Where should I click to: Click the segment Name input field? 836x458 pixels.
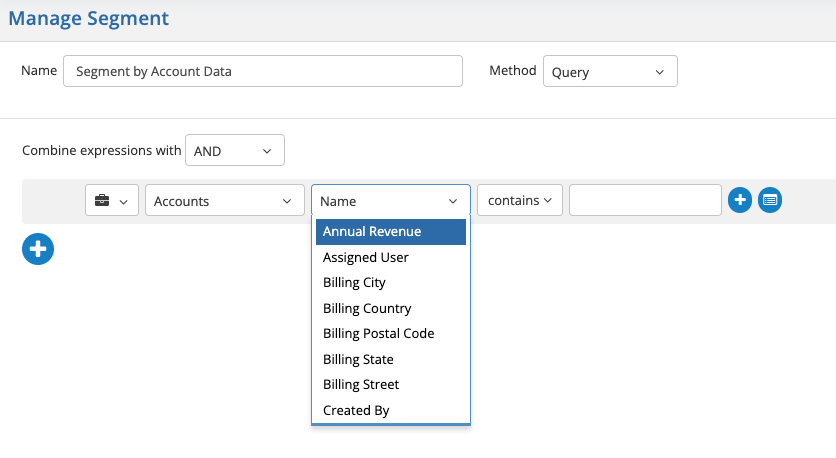(263, 71)
